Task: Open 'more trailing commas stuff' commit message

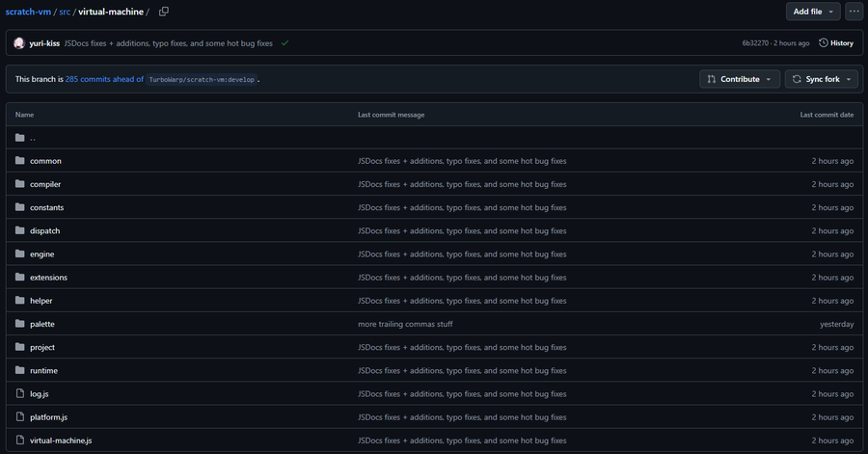Action: pyautogui.click(x=405, y=324)
